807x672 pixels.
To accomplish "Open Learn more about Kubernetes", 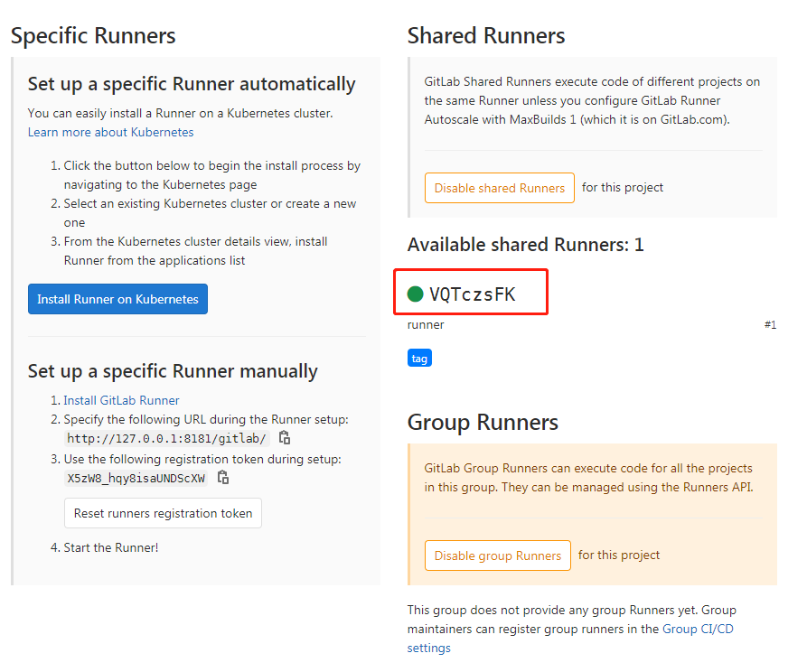I will 110,132.
